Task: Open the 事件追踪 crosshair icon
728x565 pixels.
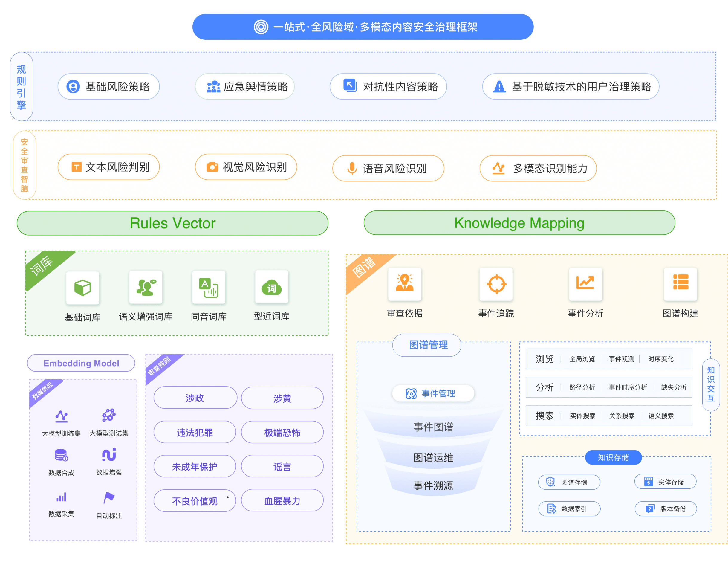Action: (496, 284)
